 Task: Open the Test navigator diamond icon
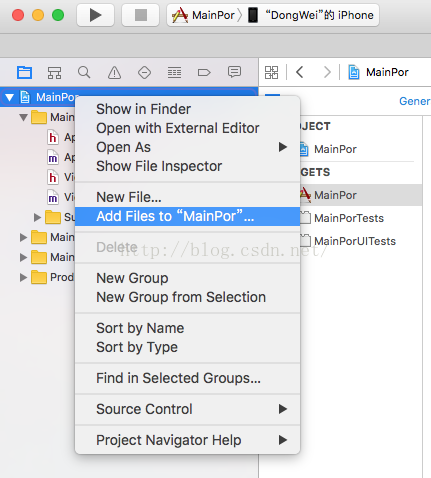pos(144,72)
